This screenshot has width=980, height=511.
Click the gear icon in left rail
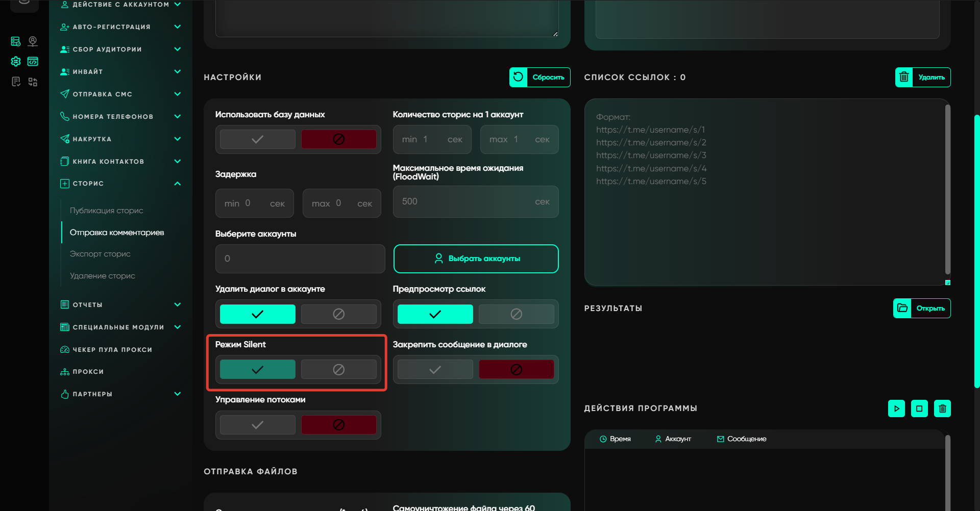pyautogui.click(x=16, y=61)
